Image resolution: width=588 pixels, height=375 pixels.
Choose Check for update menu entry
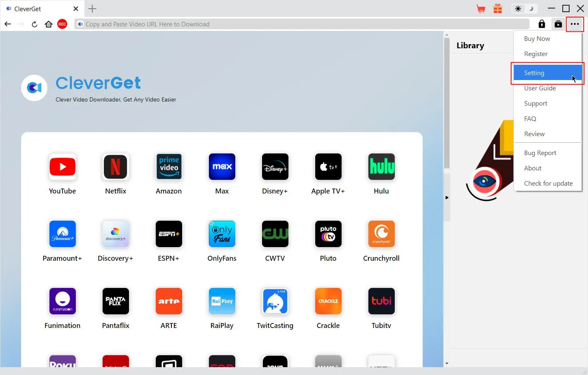(548, 184)
